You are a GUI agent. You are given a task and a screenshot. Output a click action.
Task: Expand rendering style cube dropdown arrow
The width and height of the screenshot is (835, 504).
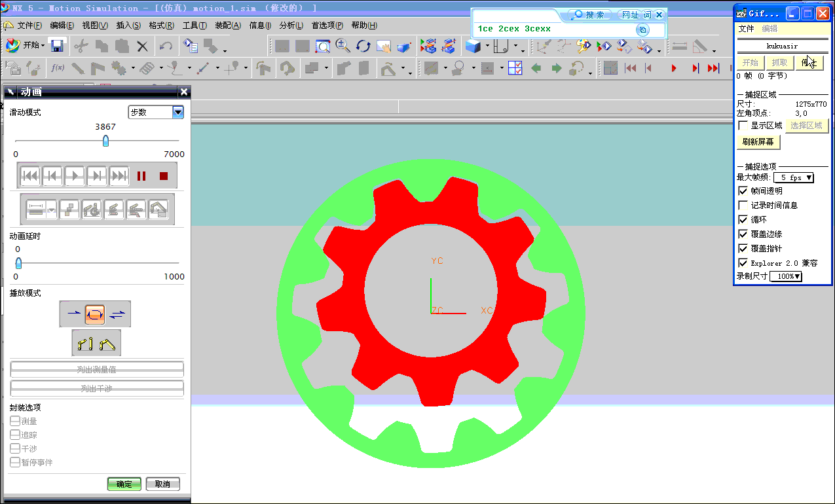487,46
